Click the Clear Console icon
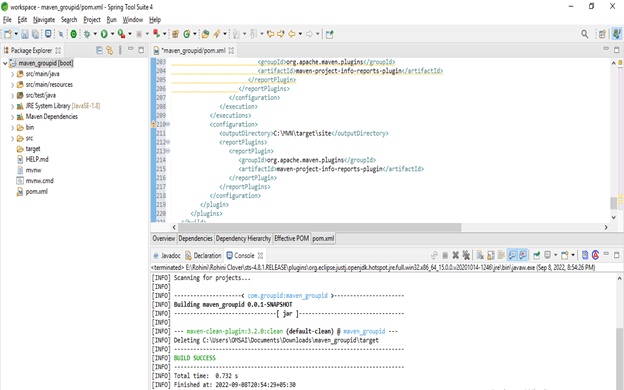624x390 pixels. tap(480, 255)
